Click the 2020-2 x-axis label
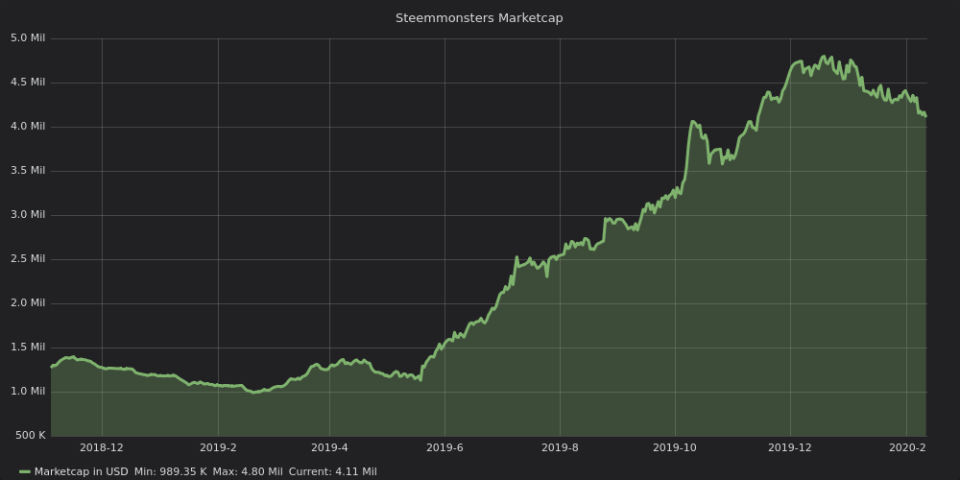The width and height of the screenshot is (960, 480). tap(907, 448)
